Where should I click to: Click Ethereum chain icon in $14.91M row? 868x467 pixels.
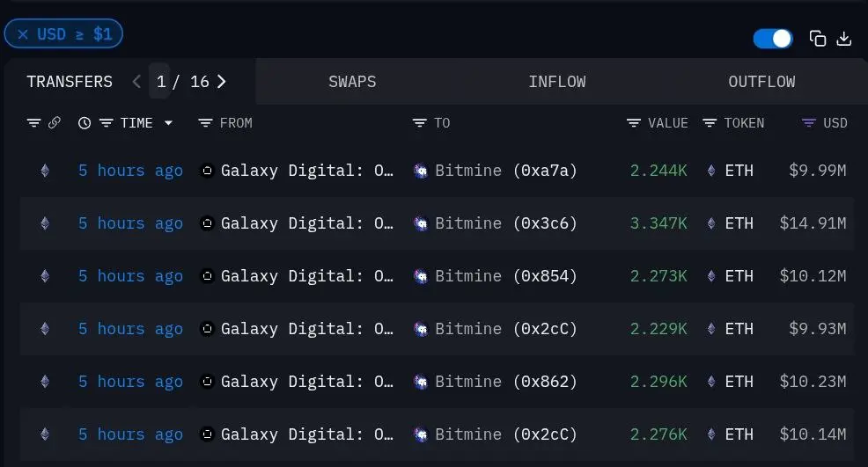click(46, 223)
